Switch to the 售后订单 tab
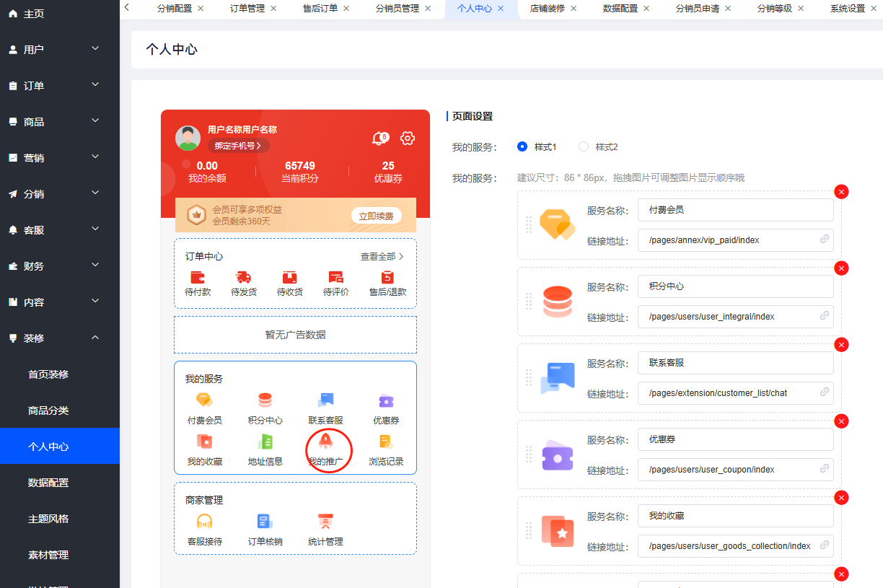Image resolution: width=883 pixels, height=588 pixels. pyautogui.click(x=320, y=9)
